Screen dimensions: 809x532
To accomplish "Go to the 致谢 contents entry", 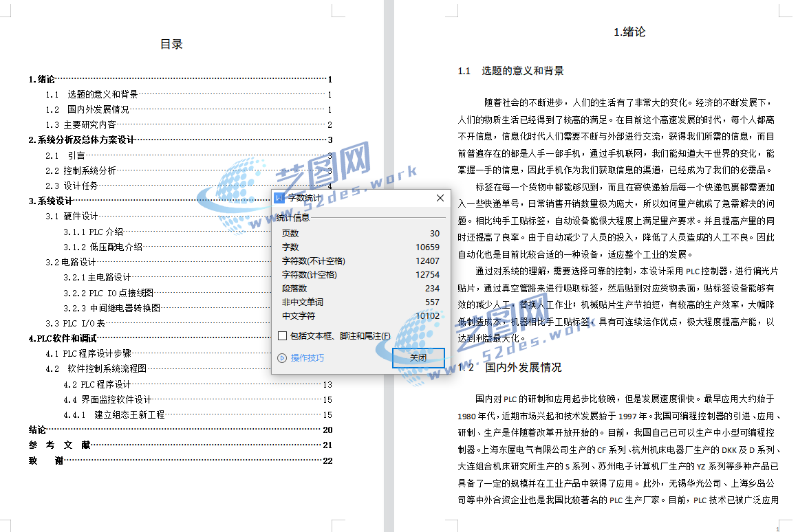I will point(180,461).
